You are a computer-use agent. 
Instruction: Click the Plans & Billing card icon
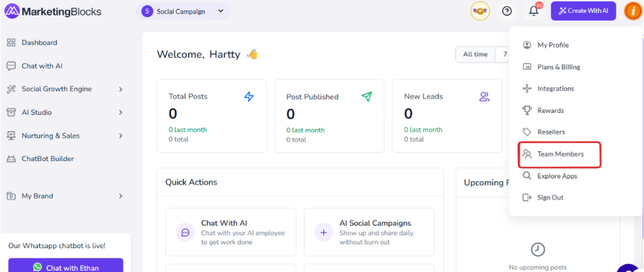pos(527,67)
